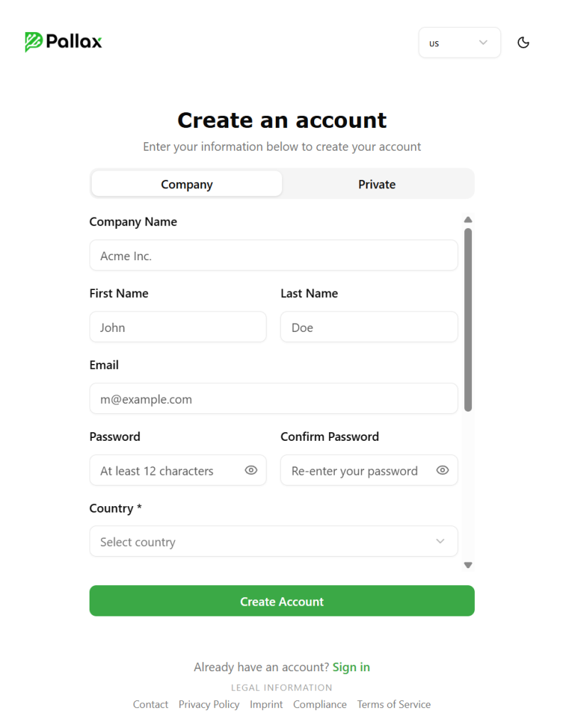Follow the Sign in link
Image resolution: width=563 pixels, height=728 pixels.
351,667
